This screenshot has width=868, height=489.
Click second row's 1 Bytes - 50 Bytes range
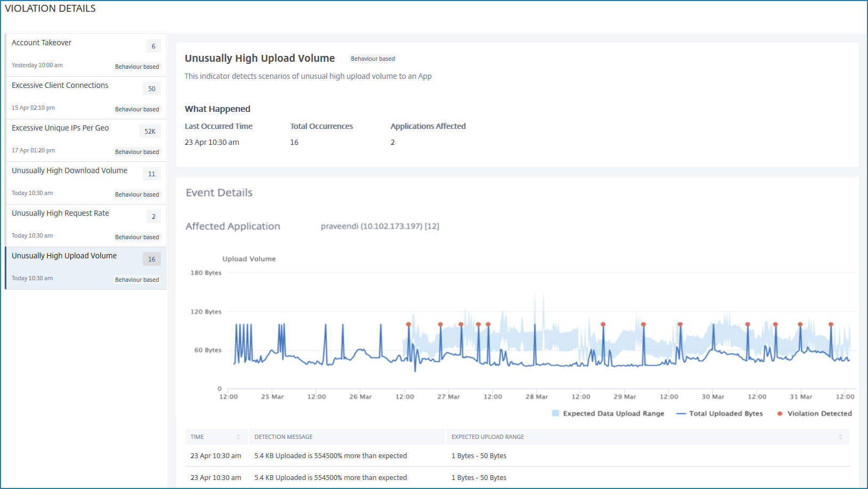point(479,478)
